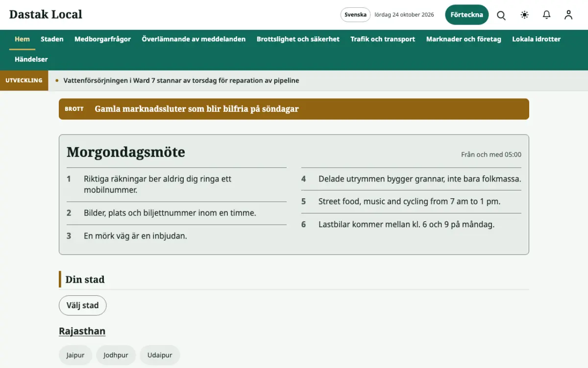Viewport: 588px width, 368px height.
Task: Click the Förteckna subscribe button
Action: point(467,15)
